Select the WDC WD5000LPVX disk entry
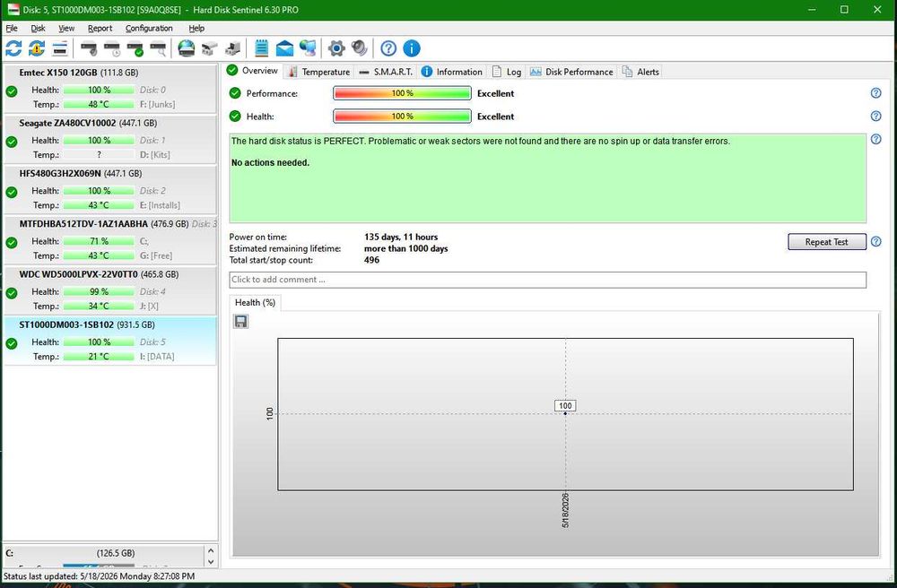The height and width of the screenshot is (588, 897). tap(110, 290)
